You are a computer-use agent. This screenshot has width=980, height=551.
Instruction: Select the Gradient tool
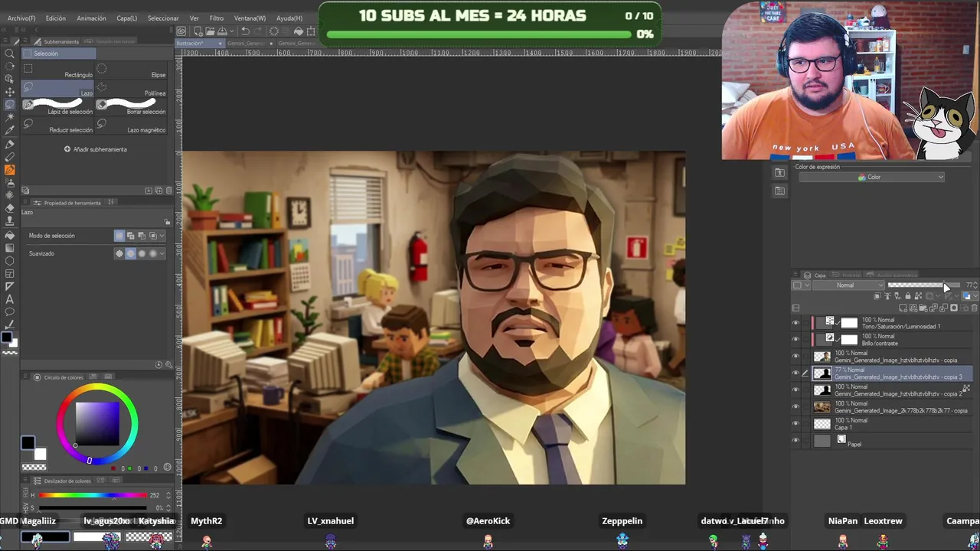9,248
